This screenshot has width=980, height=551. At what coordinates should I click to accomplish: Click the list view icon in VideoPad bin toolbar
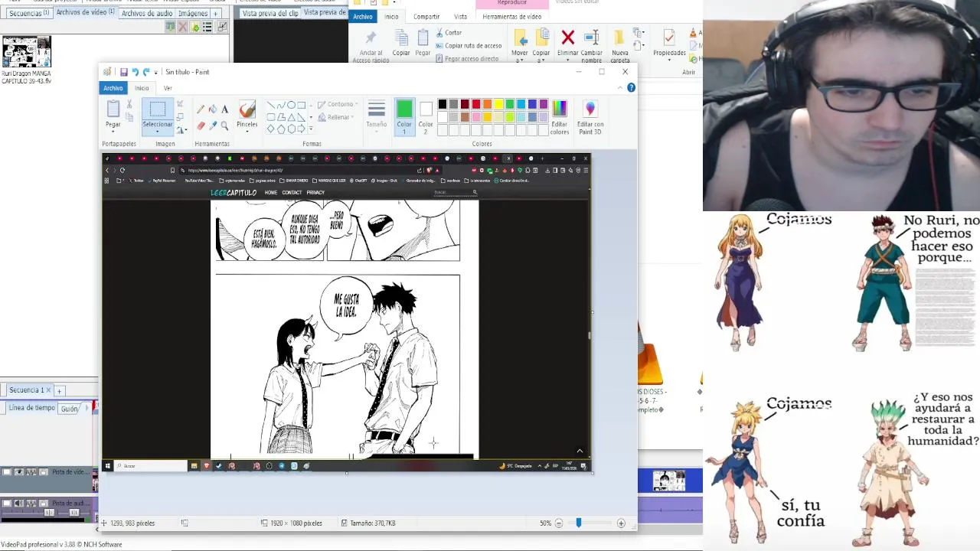click(x=209, y=27)
